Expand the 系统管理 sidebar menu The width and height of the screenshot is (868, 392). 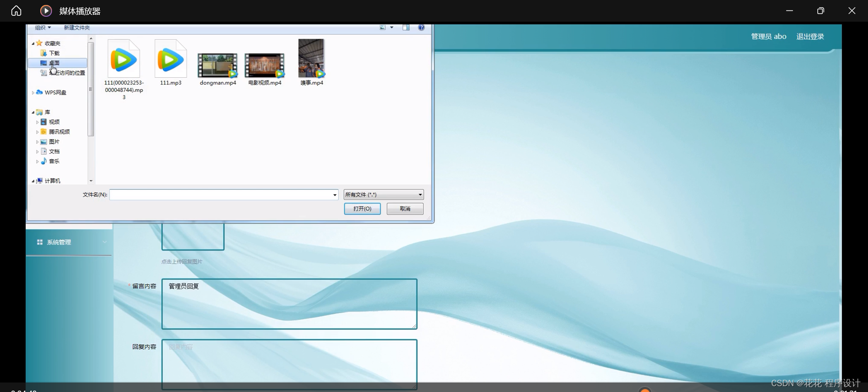tap(69, 242)
